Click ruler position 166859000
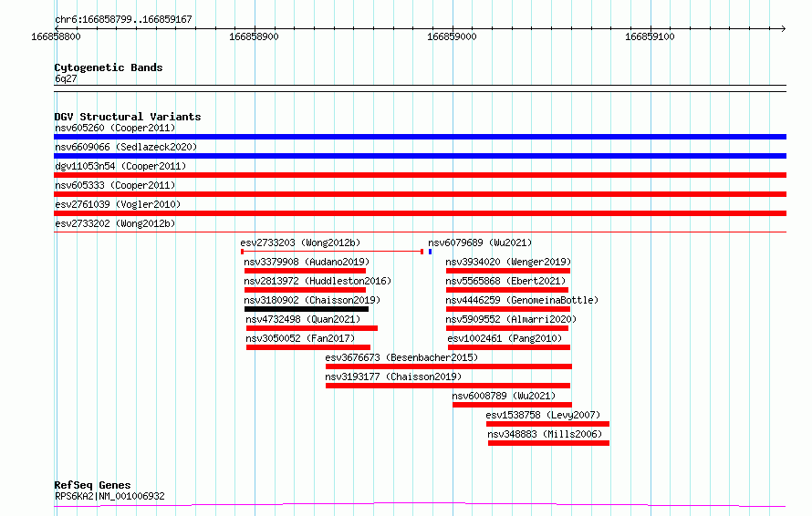 (452, 36)
